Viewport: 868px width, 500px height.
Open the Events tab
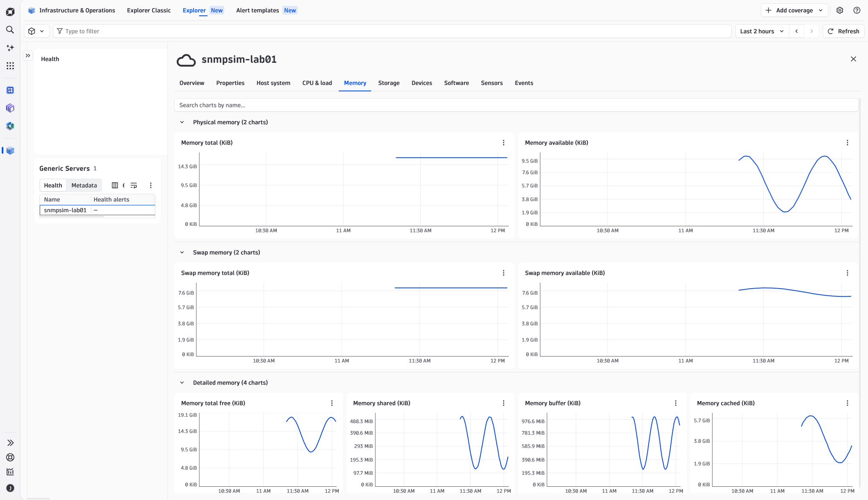524,83
